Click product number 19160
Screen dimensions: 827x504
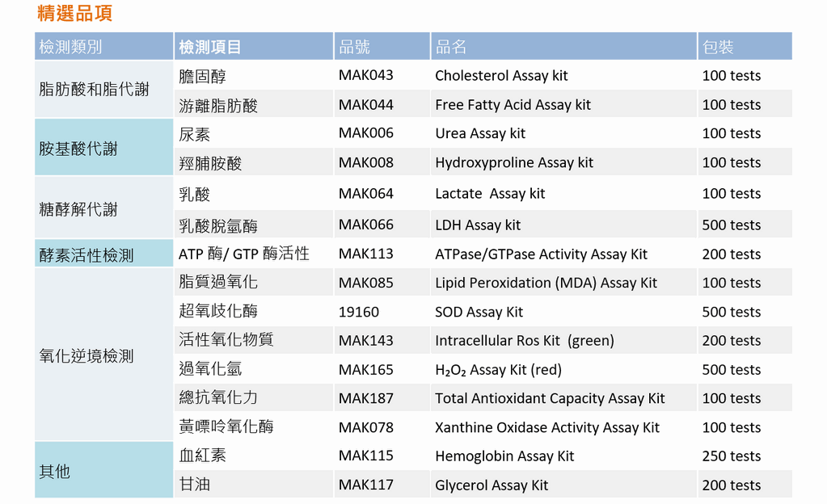(358, 312)
